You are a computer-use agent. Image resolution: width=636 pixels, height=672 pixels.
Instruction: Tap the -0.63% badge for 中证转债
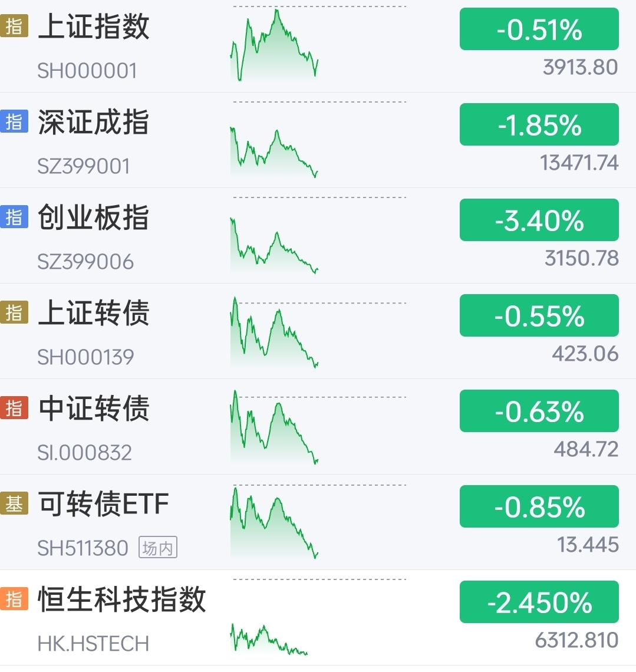(x=539, y=411)
